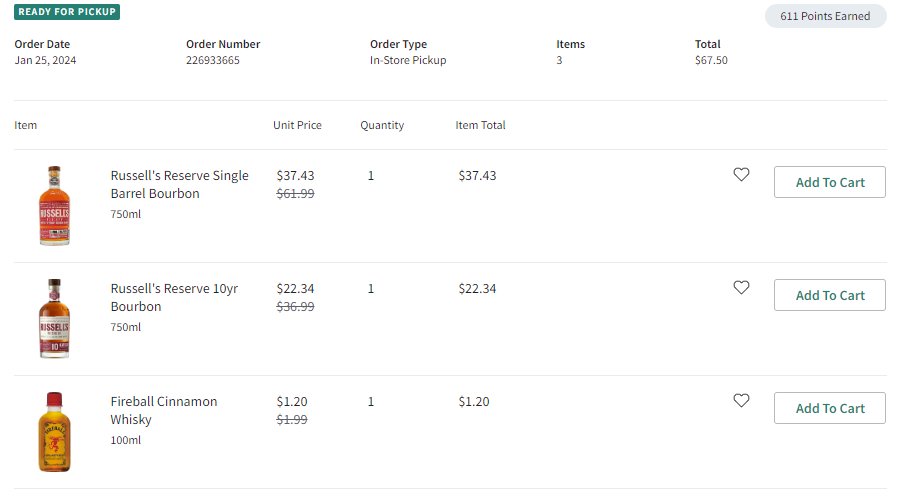This screenshot has height=500, width=898.
Task: Open Russell's Reserve Single Barrel Bourbon product link
Action: (x=179, y=184)
